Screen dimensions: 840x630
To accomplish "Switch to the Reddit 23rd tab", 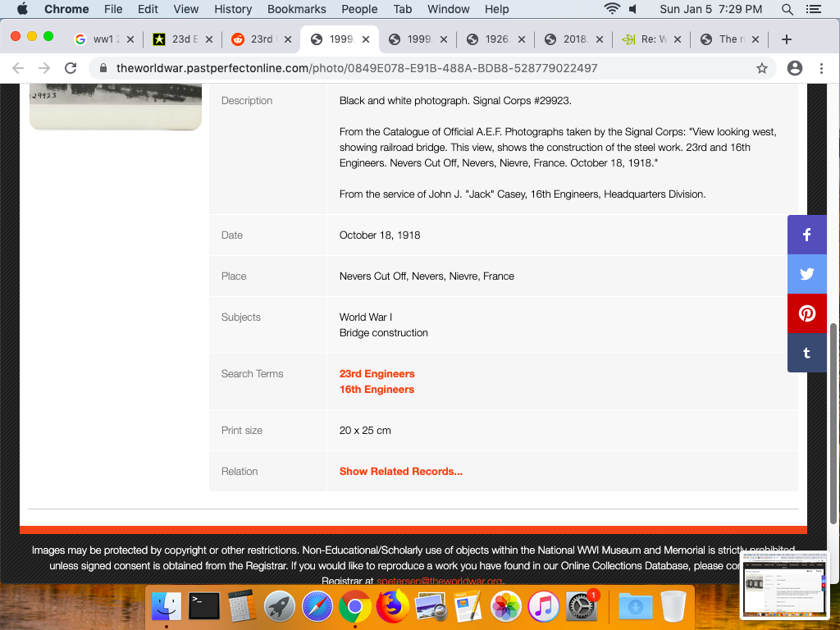I will pyautogui.click(x=254, y=39).
